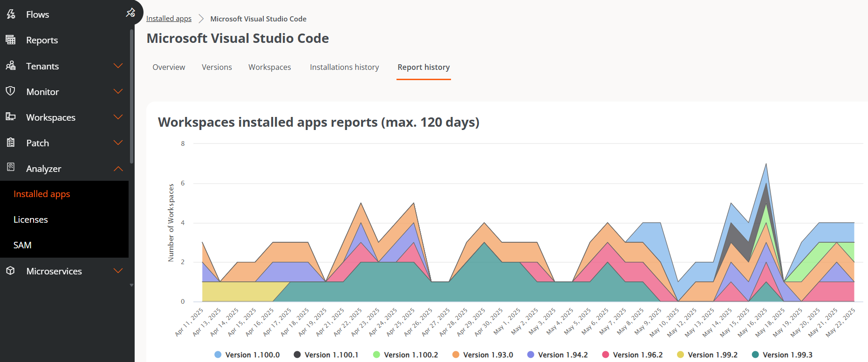
Task: Follow the Installed apps breadcrumb link
Action: [x=169, y=19]
